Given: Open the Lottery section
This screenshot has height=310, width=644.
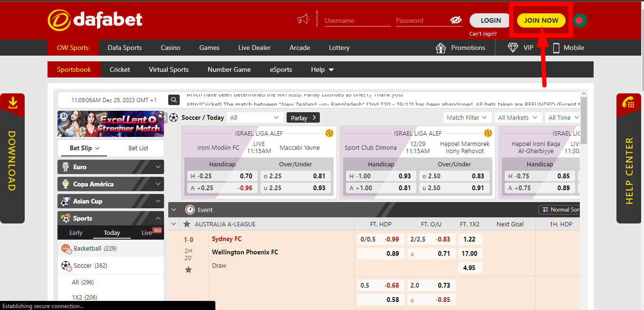Looking at the screenshot, I should [339, 48].
